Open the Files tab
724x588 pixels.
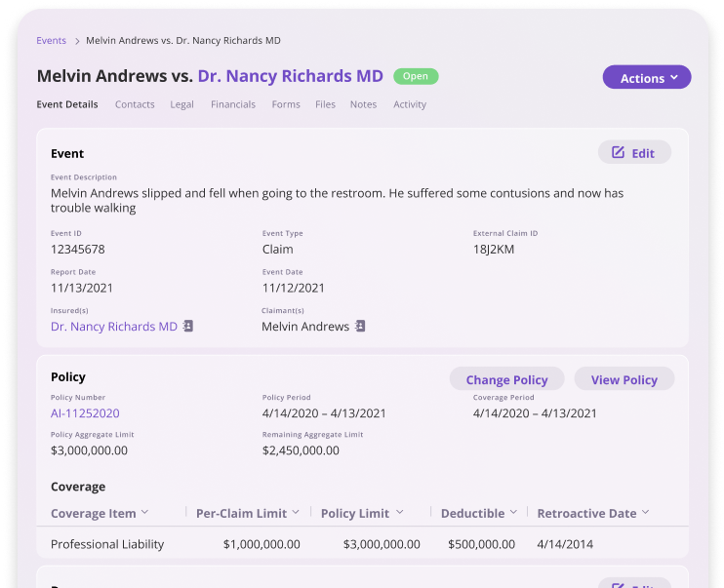coord(325,104)
